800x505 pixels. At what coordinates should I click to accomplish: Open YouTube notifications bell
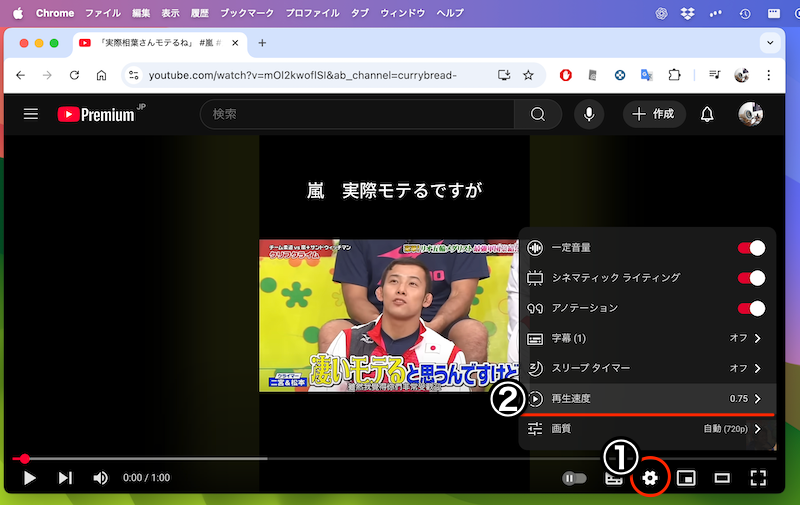[707, 114]
